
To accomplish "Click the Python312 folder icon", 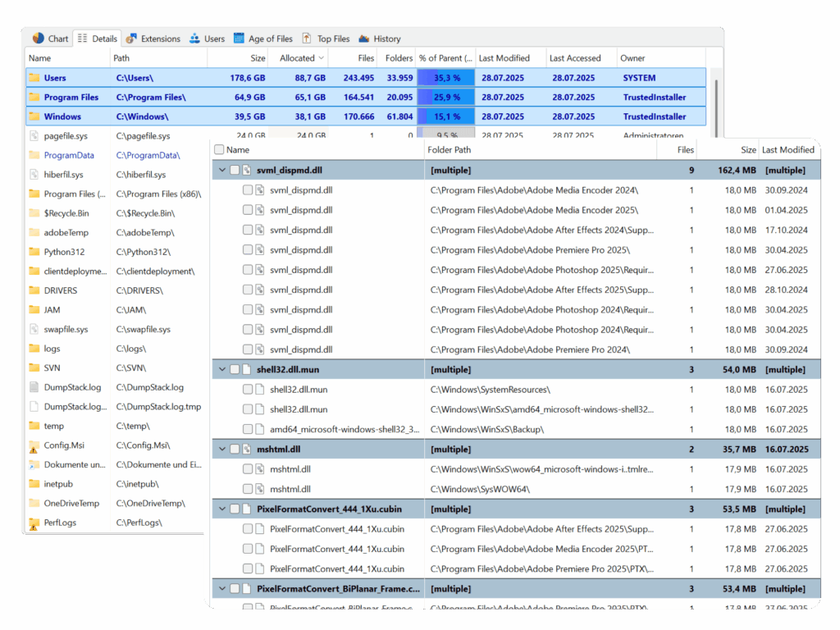I will (34, 252).
